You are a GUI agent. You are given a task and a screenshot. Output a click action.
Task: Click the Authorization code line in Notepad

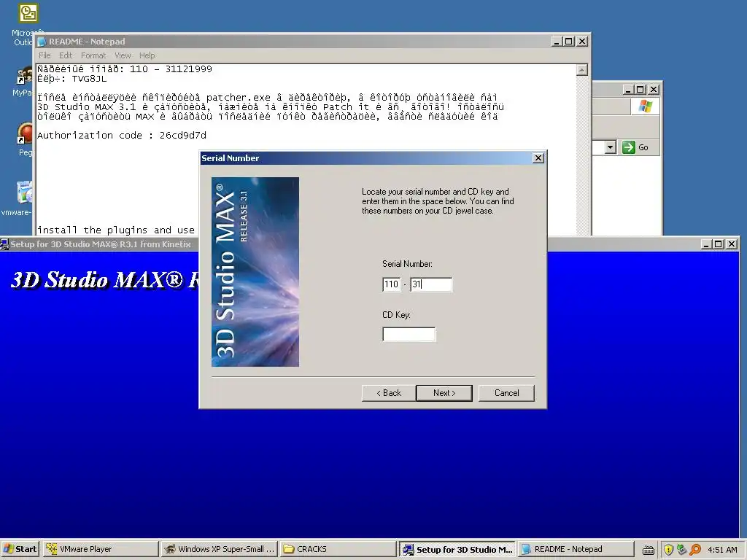pos(122,135)
